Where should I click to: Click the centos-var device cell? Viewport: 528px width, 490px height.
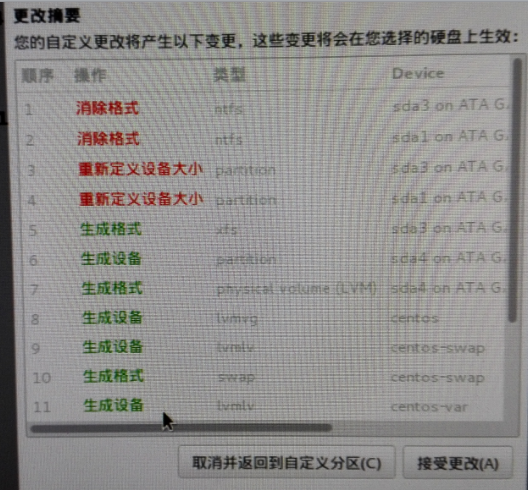coord(429,407)
